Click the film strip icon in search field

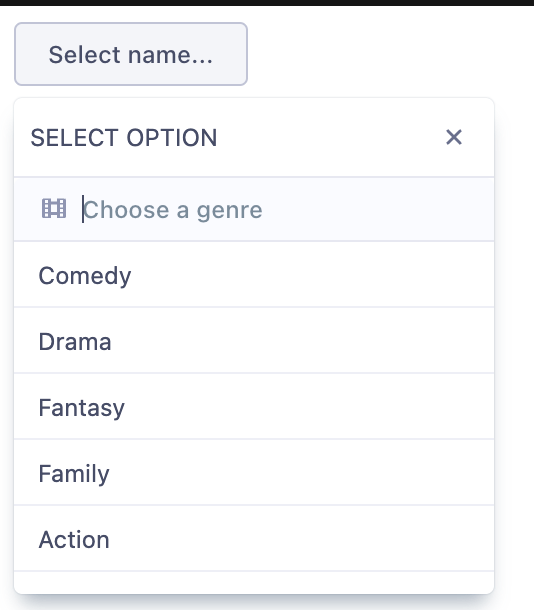tap(54, 209)
